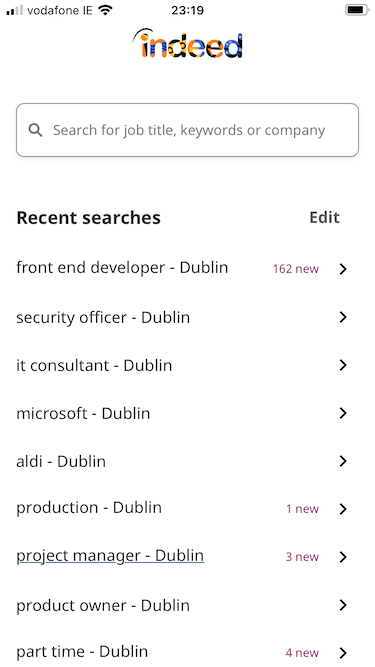
Task: Click the arrow beside production - Dublin
Action: tap(343, 509)
